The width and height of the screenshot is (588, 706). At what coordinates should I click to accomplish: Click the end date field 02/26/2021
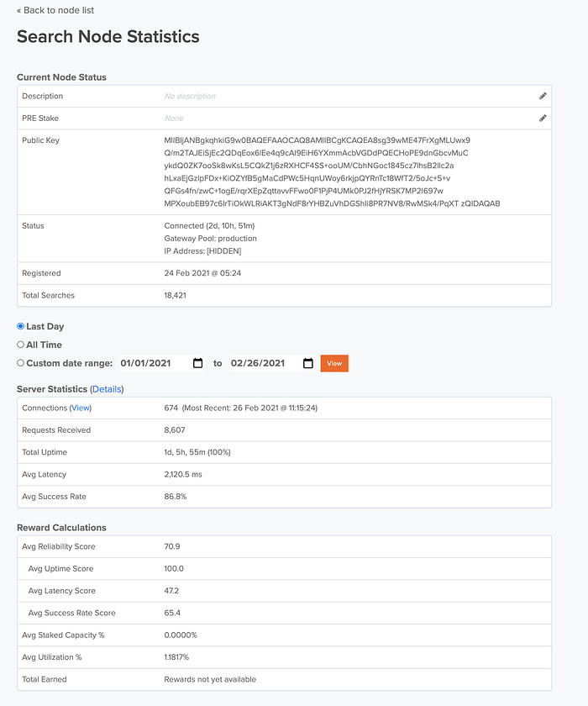[273, 363]
